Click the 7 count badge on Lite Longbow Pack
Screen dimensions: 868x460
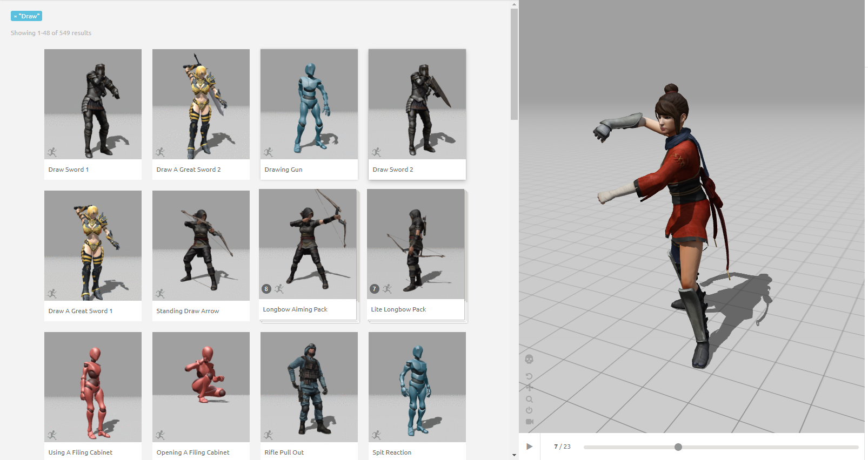(x=374, y=289)
